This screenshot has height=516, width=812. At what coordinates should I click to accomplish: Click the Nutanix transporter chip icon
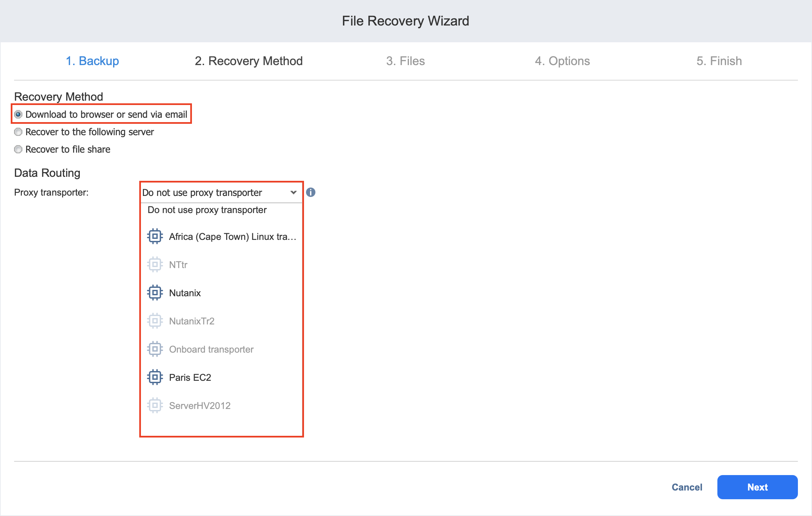[x=155, y=293]
